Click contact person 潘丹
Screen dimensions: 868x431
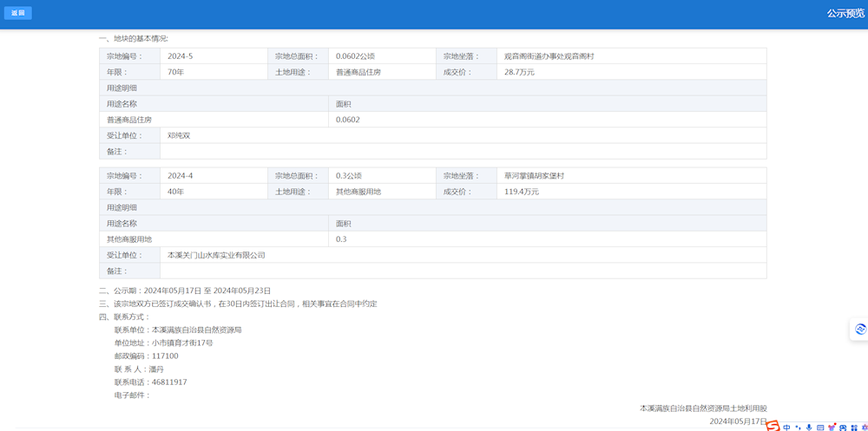(x=156, y=369)
